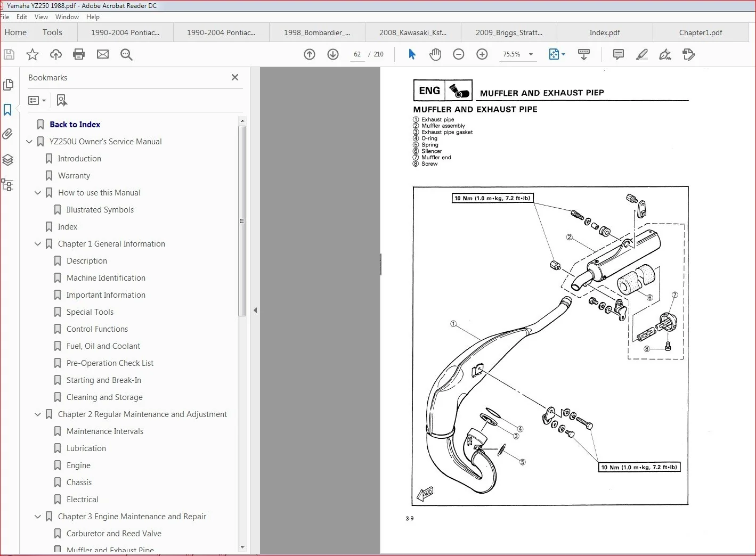Send file by email envelope icon
This screenshot has width=756, height=556.
click(103, 54)
